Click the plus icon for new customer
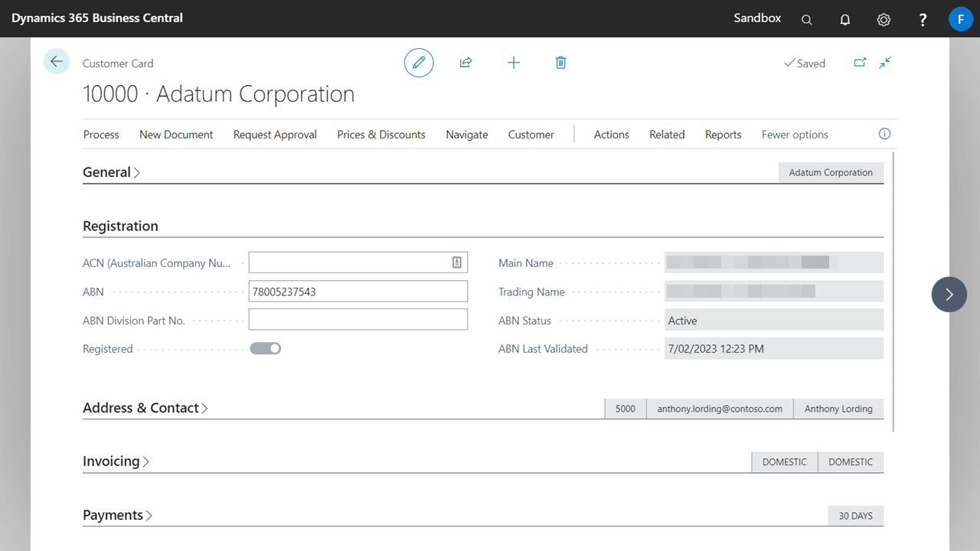 pos(514,63)
